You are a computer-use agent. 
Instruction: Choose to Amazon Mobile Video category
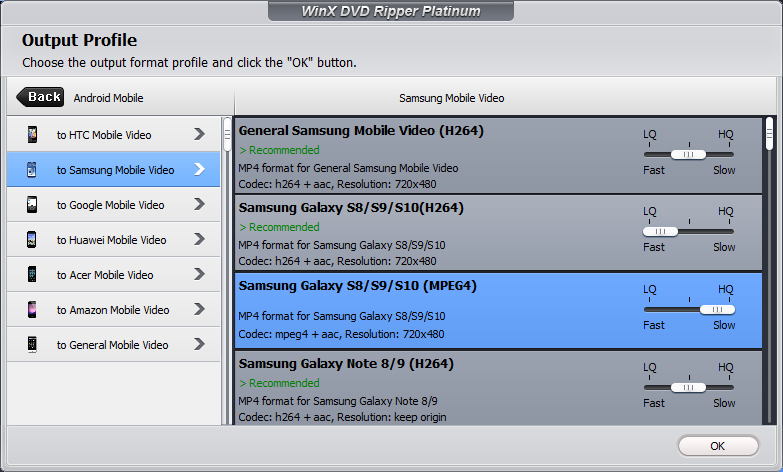pyautogui.click(x=113, y=309)
